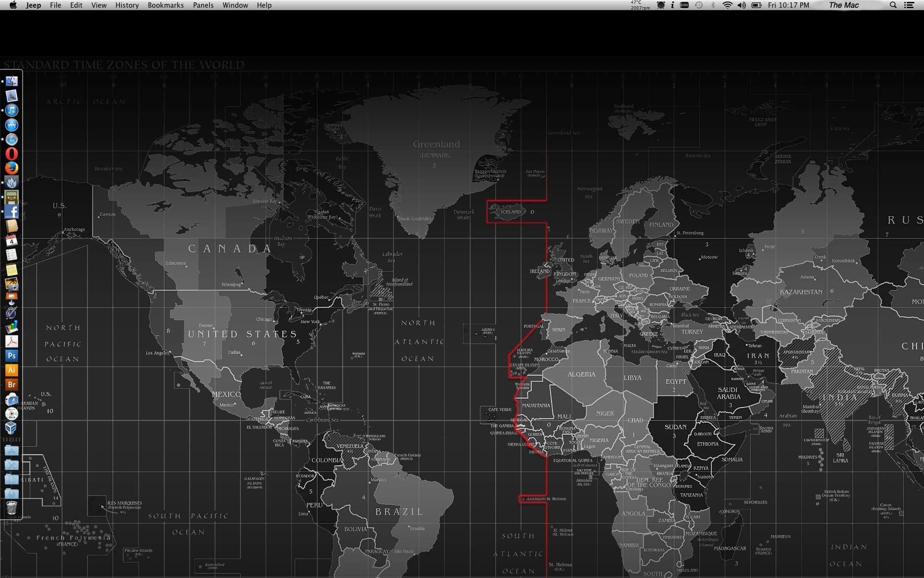
Task: Open the History menu
Action: pos(127,5)
